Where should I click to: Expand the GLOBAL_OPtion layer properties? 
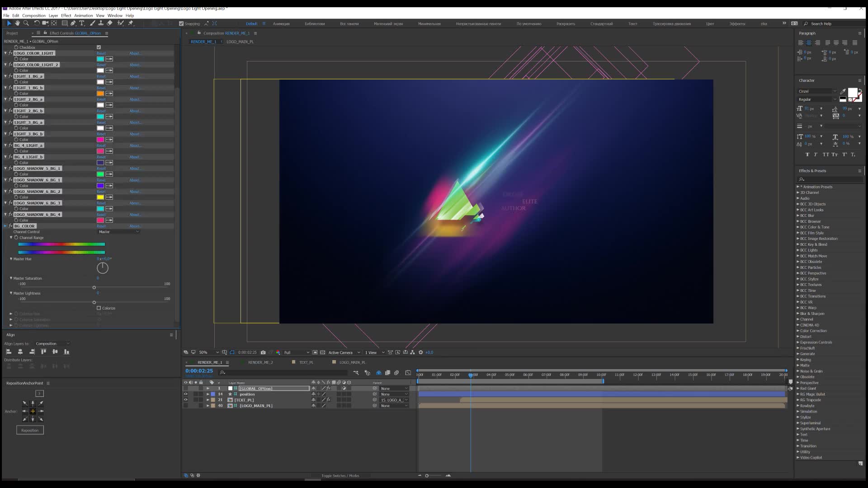208,388
